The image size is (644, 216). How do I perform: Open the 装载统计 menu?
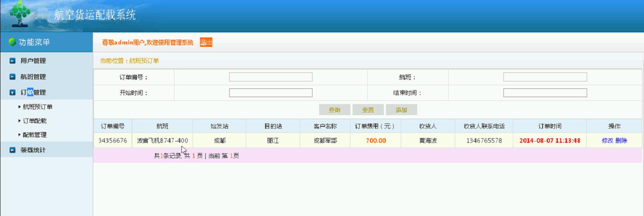(x=33, y=150)
